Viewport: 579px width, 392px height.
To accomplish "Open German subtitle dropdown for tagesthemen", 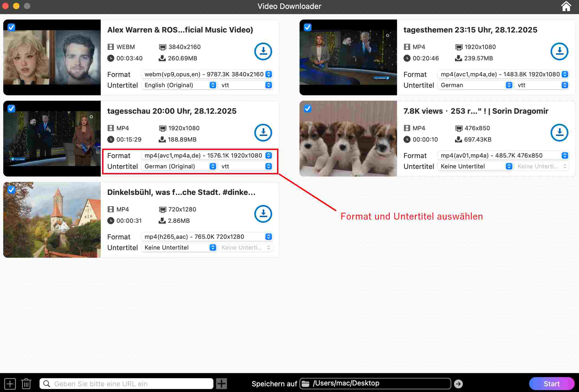I will [509, 85].
